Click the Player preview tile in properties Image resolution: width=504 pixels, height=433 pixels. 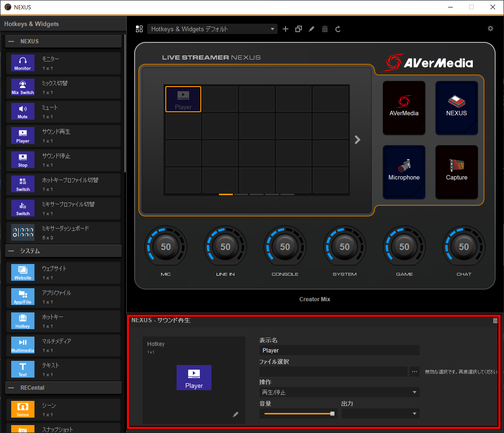click(x=194, y=378)
